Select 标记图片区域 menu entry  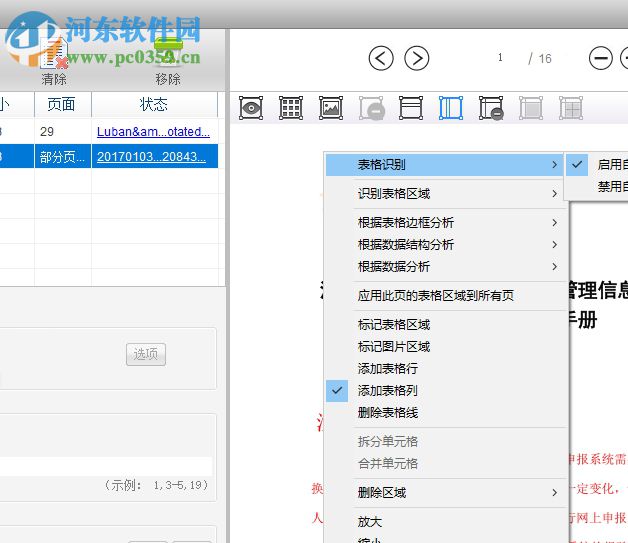444,347
